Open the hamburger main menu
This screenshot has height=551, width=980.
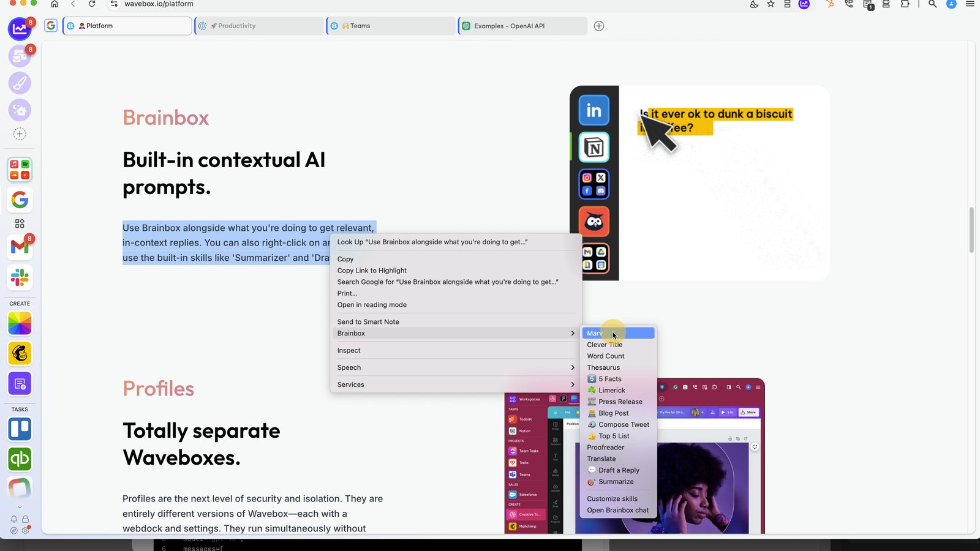point(970,4)
